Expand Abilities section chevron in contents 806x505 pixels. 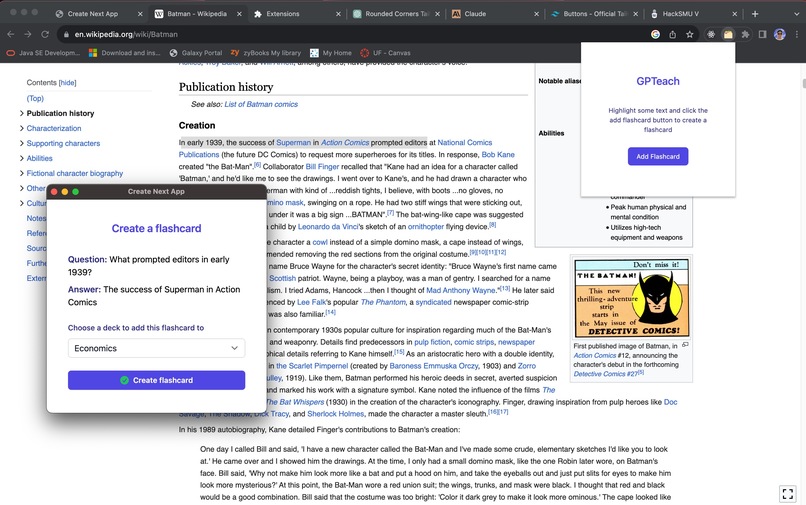click(x=22, y=158)
